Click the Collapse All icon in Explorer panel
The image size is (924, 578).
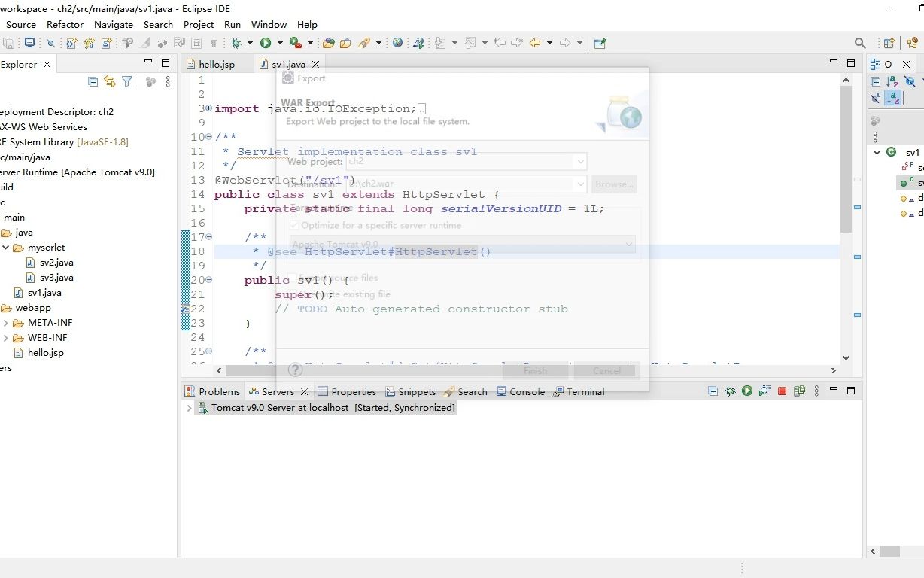[x=93, y=82]
